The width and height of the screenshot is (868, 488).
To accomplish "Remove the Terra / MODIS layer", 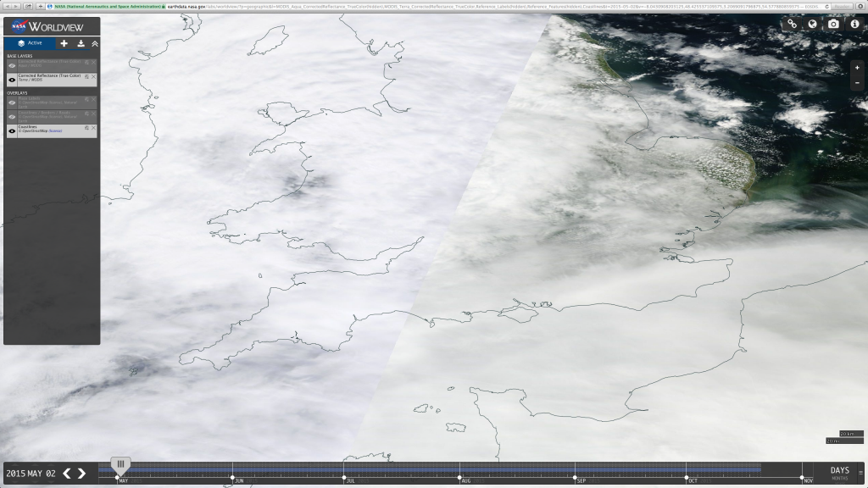I will point(93,77).
